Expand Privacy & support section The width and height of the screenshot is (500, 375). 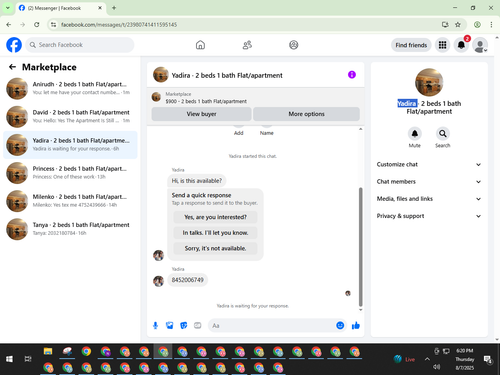tap(429, 216)
